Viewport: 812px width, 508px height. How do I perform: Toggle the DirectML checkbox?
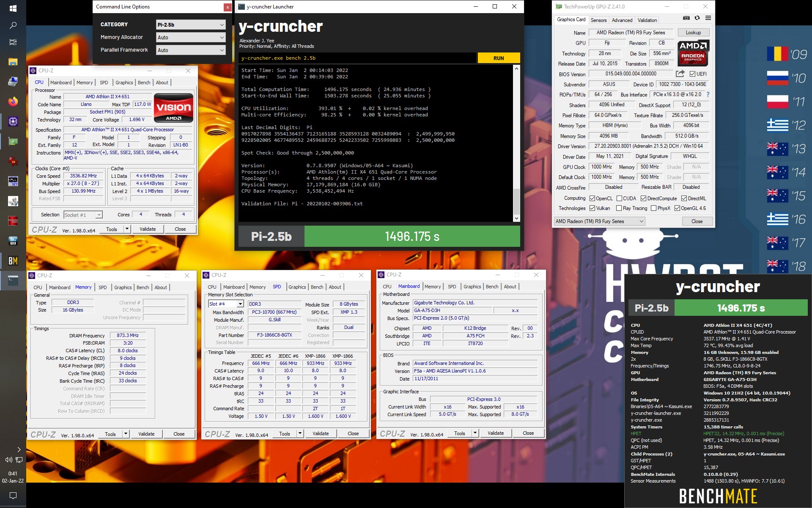click(684, 199)
